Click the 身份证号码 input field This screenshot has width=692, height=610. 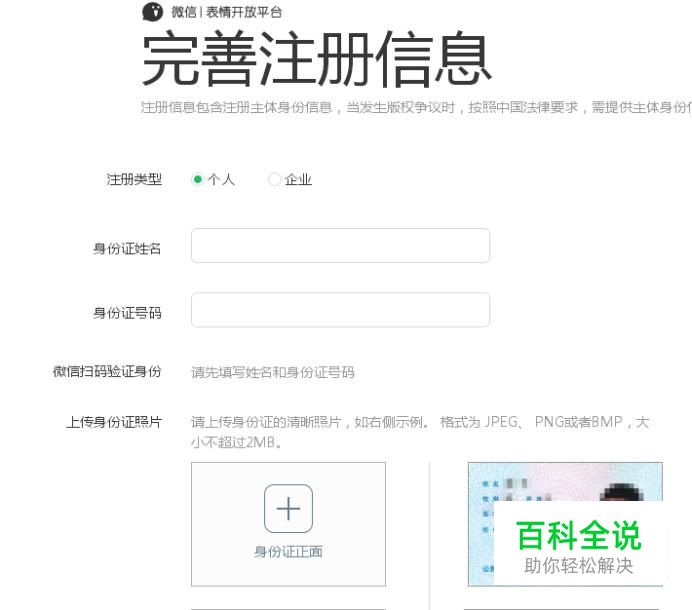pos(340,310)
